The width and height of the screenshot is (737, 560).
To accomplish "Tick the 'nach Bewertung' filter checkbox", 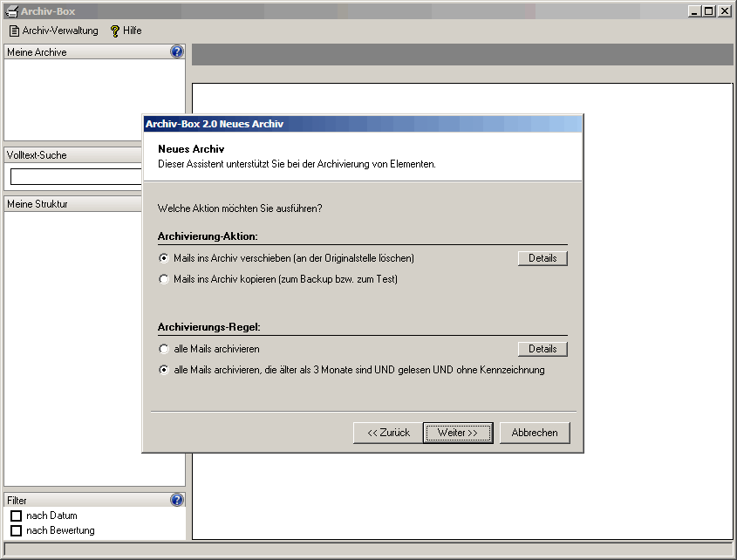I will coord(16,530).
